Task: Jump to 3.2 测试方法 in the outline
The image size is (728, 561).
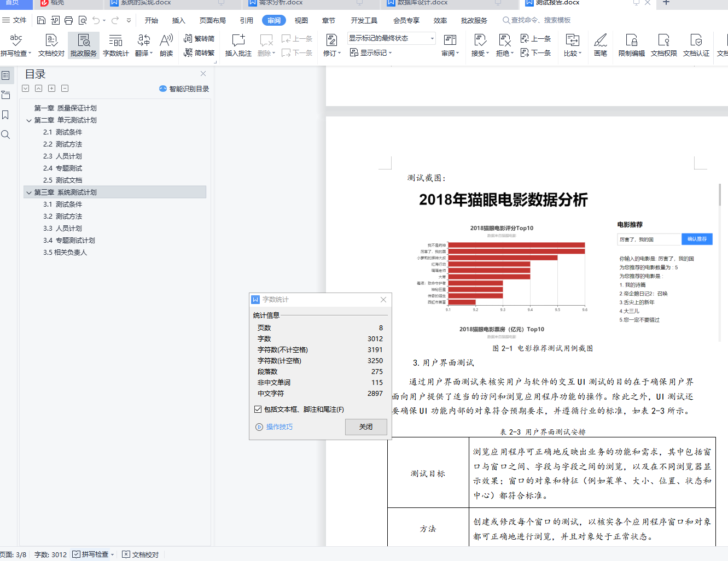Action: coord(63,217)
